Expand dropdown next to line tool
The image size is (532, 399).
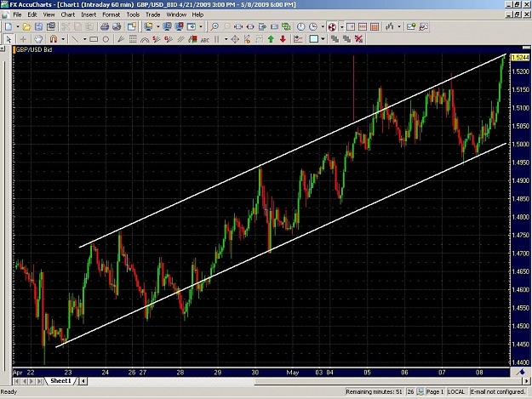pyautogui.click(x=84, y=39)
